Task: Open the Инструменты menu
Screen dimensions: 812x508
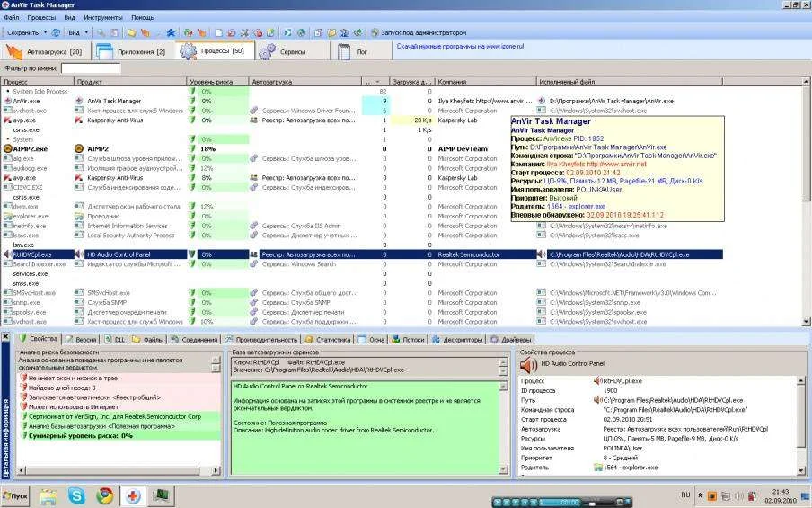Action: pos(103,18)
